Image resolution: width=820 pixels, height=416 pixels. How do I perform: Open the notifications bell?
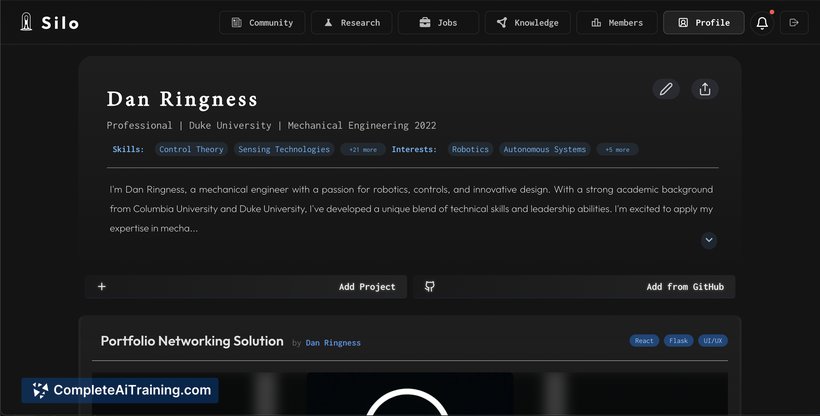762,23
